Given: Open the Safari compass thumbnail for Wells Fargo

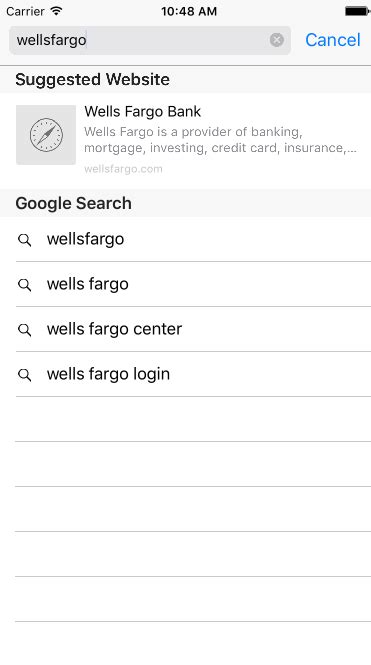Looking at the screenshot, I should [x=46, y=135].
